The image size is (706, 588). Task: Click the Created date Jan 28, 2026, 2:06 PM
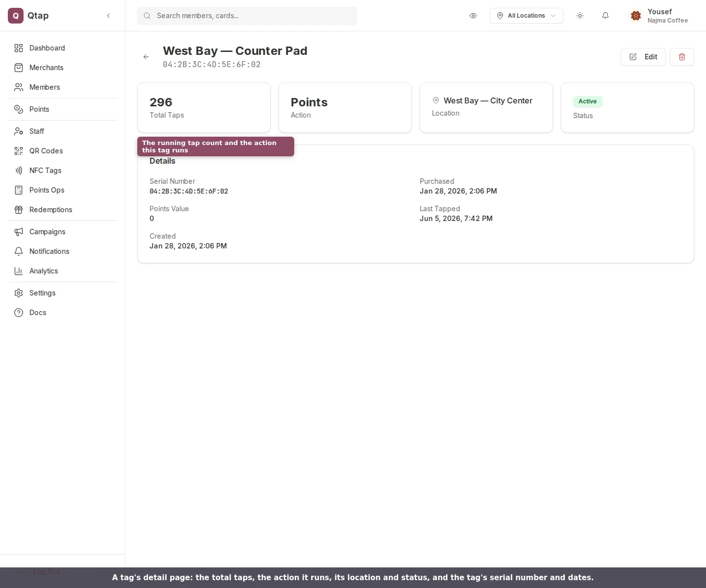(188, 246)
